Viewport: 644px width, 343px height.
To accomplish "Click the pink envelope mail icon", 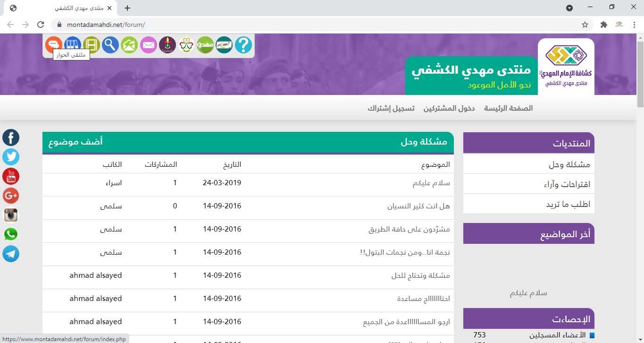I will [148, 45].
